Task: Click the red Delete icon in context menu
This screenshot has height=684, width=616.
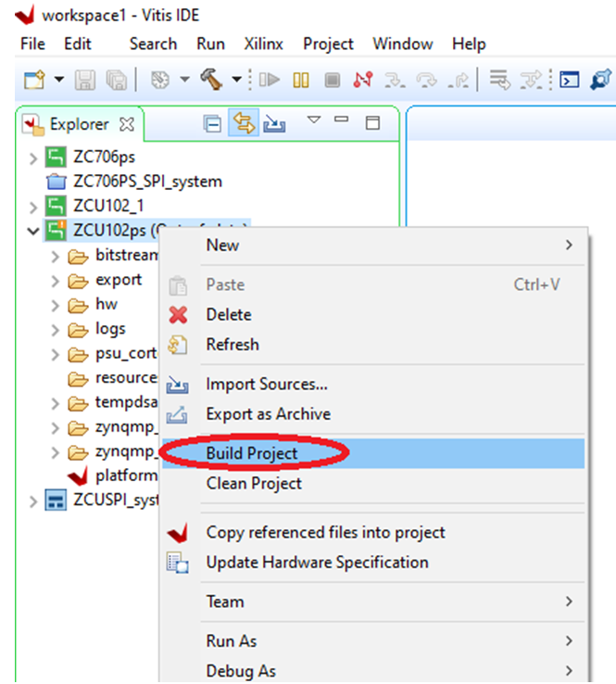Action: click(x=178, y=315)
